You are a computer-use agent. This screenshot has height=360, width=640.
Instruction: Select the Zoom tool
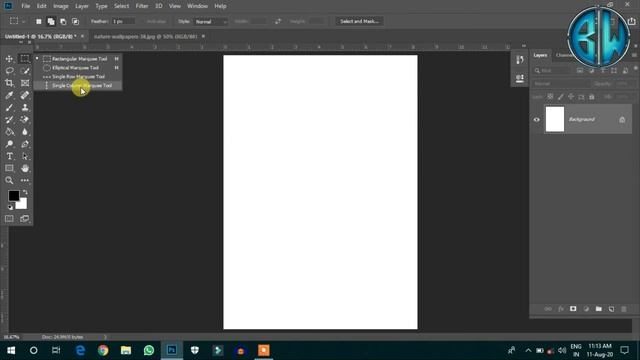coord(9,180)
